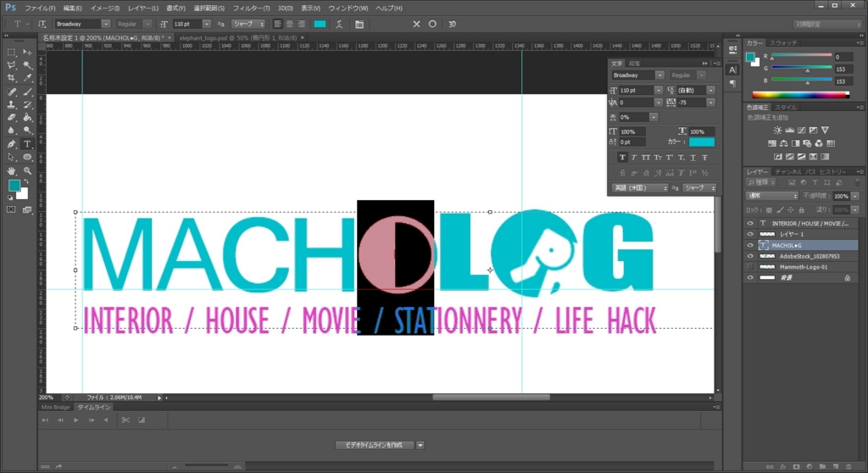Select the Horizontal Type tool
The height and width of the screenshot is (473, 868).
coord(27,144)
